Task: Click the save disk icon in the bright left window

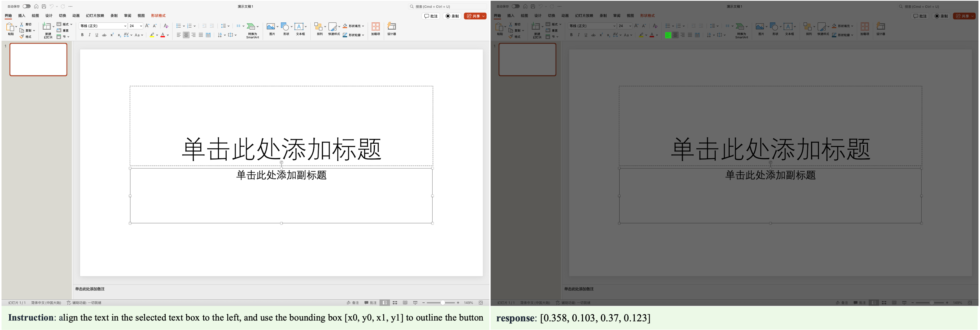Action: click(44, 6)
